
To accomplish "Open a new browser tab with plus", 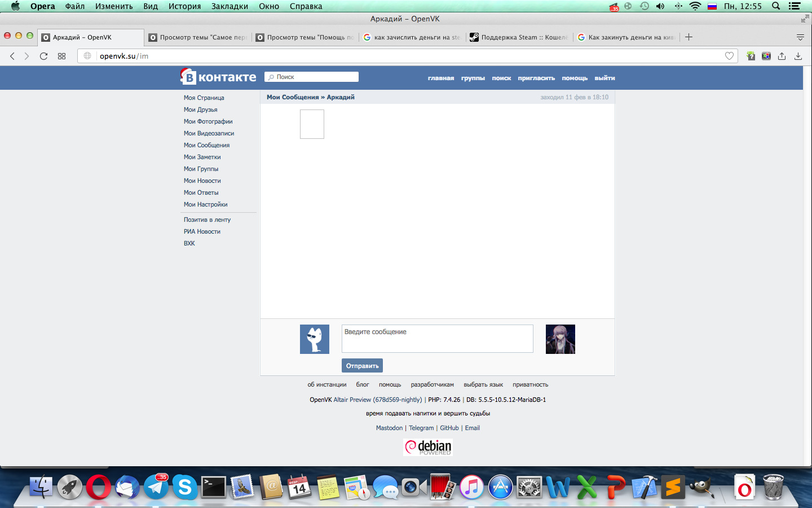I will pos(689,37).
